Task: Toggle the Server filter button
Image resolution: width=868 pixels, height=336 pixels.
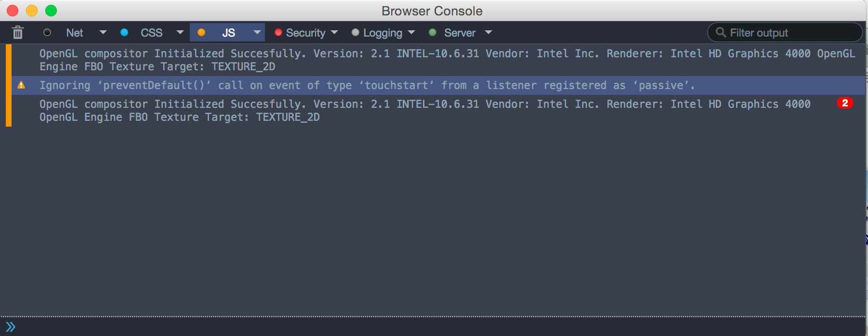Action: click(460, 33)
